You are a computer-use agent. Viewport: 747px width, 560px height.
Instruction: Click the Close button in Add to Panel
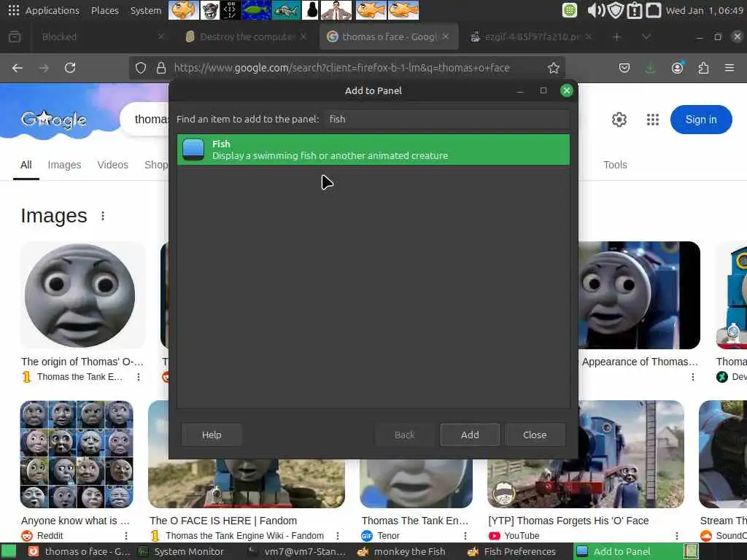[535, 435]
